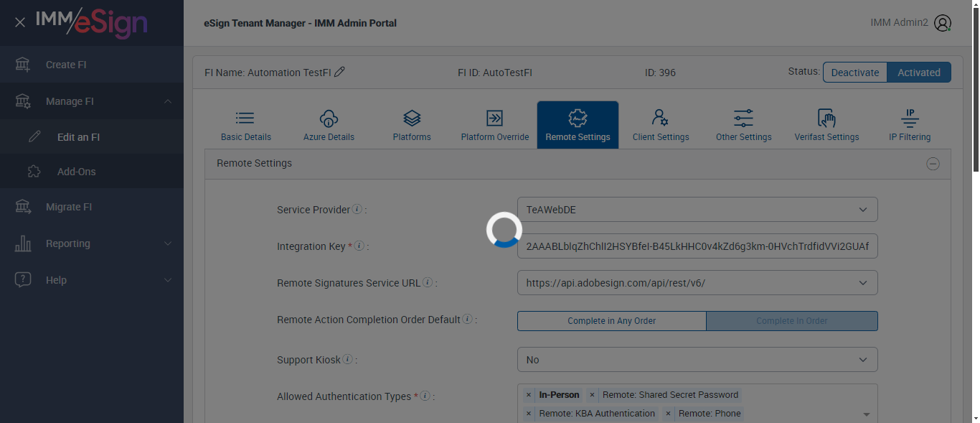
Task: Switch to the Other Settings tab
Action: pos(744,125)
